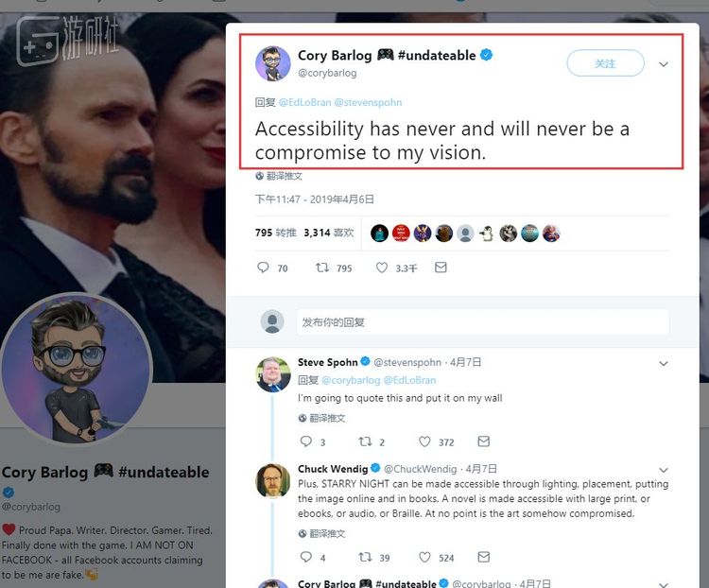The height and width of the screenshot is (588, 709).
Task: Click the 发布你的回复 reply input field
Action: (482, 322)
